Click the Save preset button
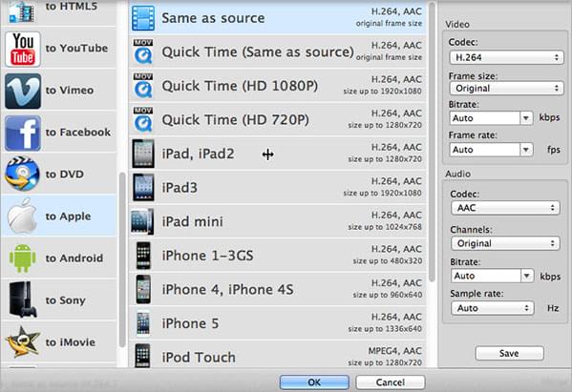Viewport: 572px width, 392px height. click(509, 353)
